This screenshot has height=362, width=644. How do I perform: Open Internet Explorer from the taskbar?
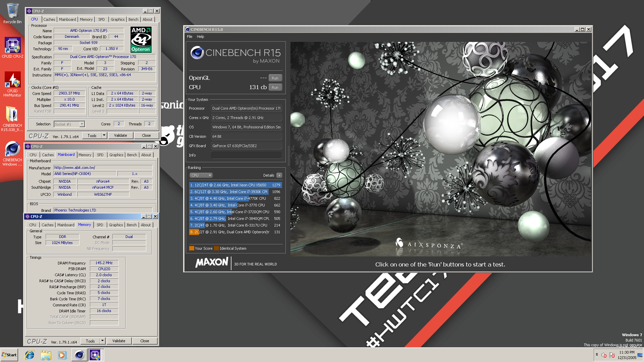tap(30, 355)
